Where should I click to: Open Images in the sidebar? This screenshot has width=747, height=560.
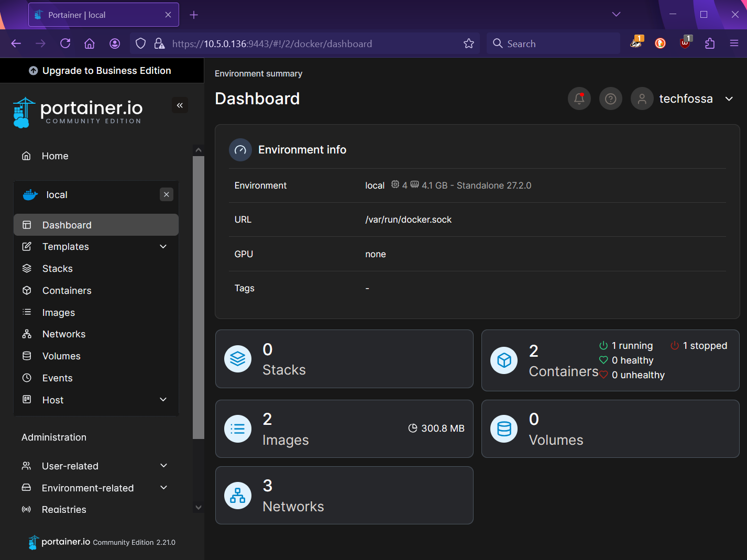(58, 313)
